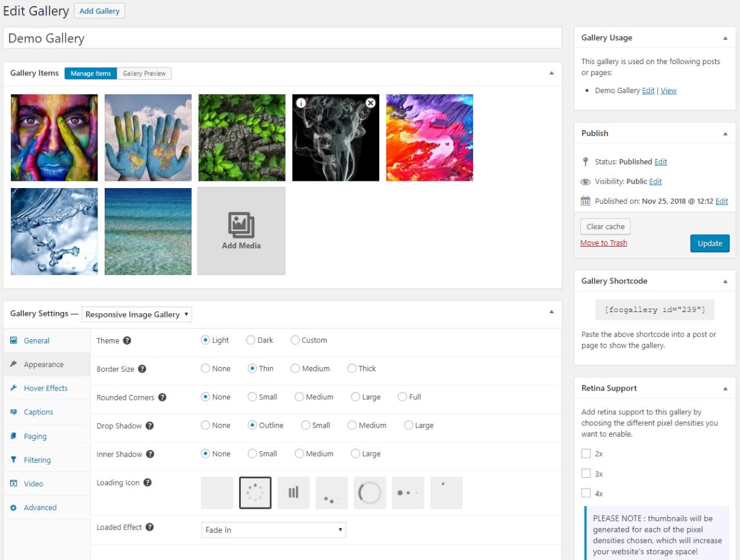Collapse the Gallery Usage panel
Screen dimensions: 740x560
(x=725, y=38)
